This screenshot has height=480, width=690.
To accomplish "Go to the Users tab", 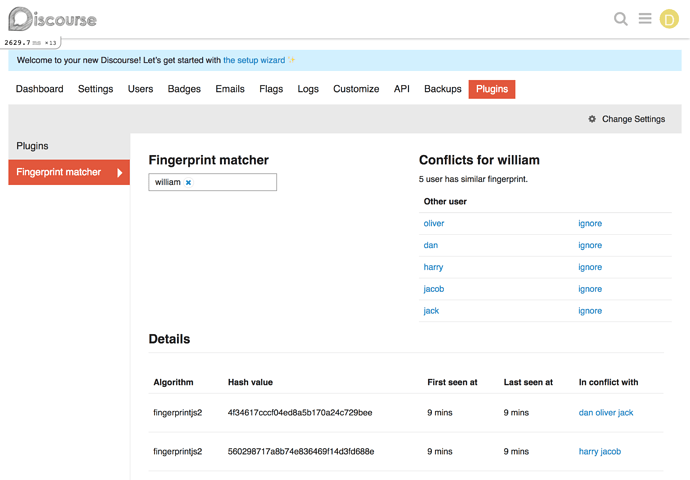I will pos(140,89).
